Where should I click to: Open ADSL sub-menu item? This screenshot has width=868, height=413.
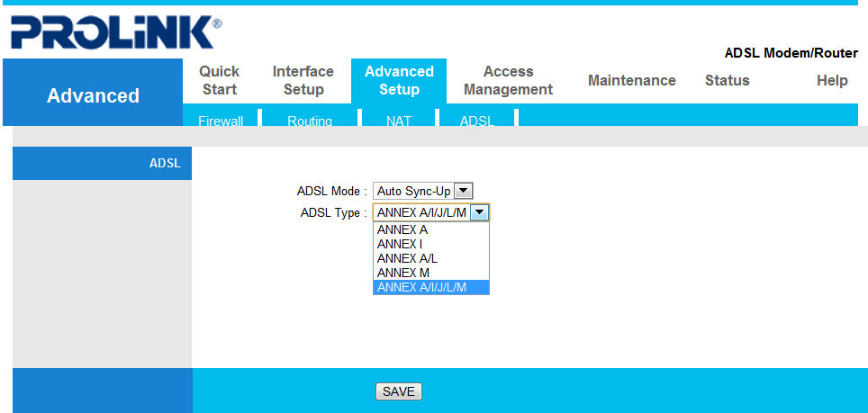pyautogui.click(x=476, y=121)
